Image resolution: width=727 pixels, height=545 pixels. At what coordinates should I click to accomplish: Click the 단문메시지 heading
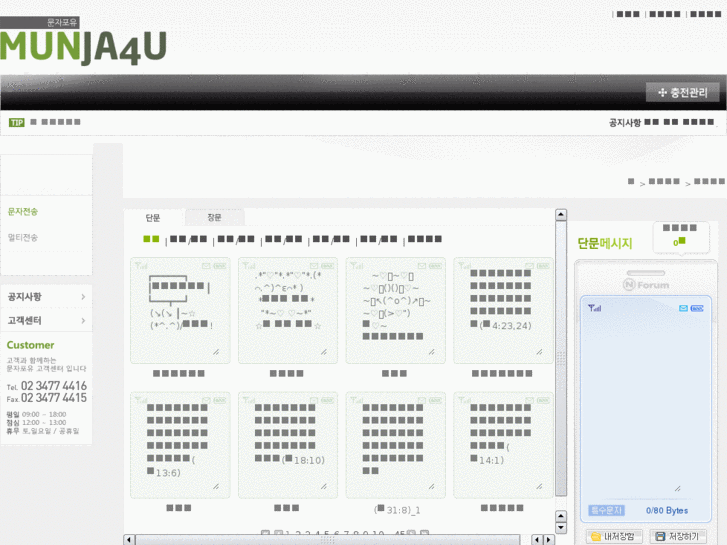605,244
